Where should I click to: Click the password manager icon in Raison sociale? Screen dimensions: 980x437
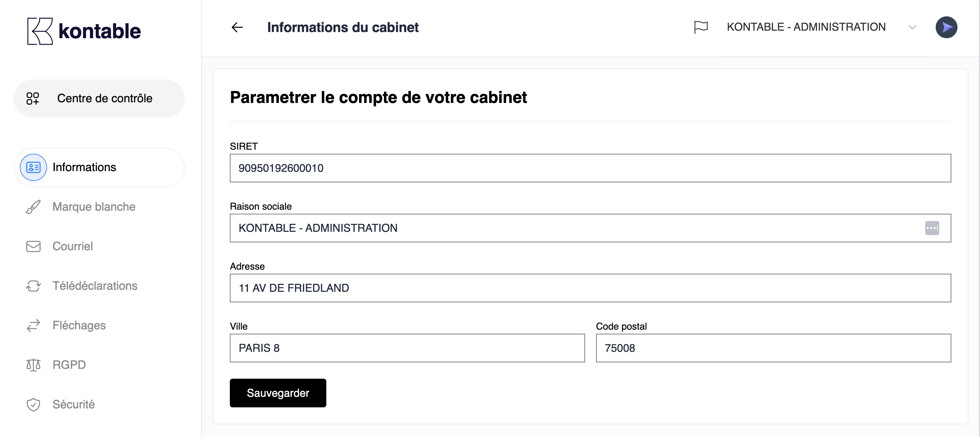tap(932, 228)
